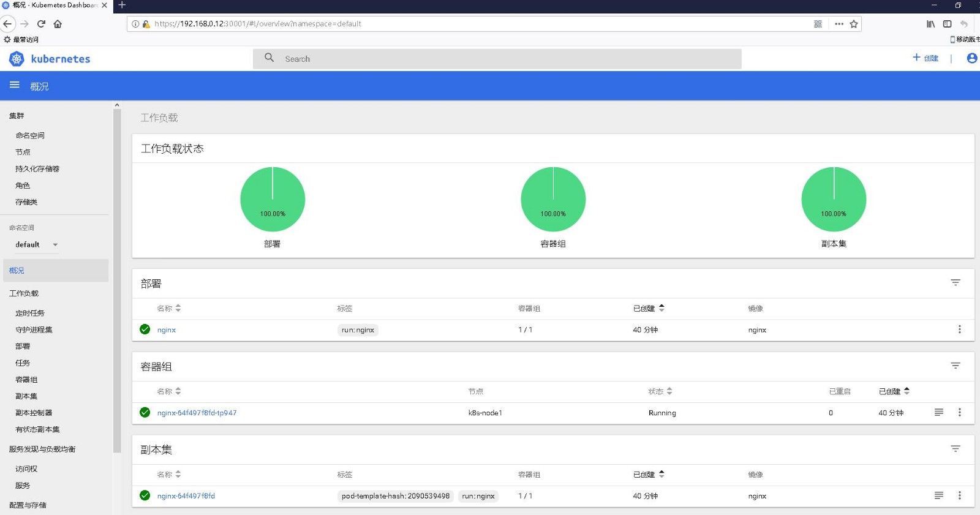Open 最常访问 bookmarks toolbar item
This screenshot has width=980, height=515.
pyautogui.click(x=21, y=39)
